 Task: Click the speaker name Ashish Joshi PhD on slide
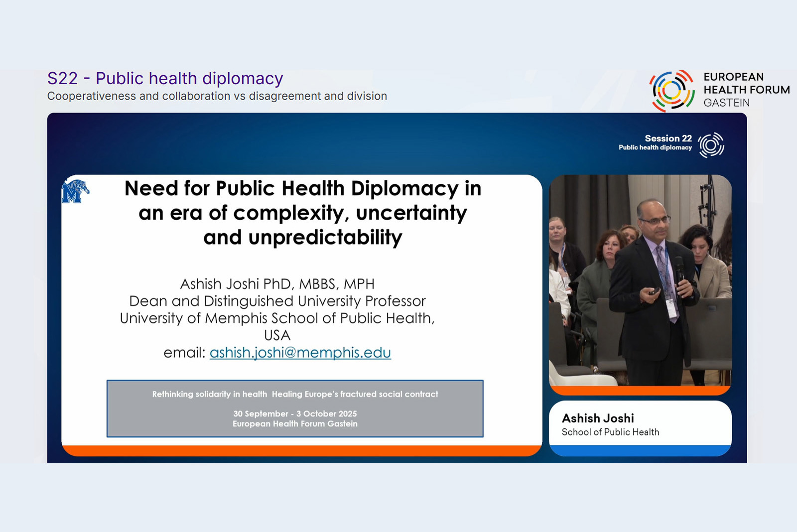pos(277,283)
